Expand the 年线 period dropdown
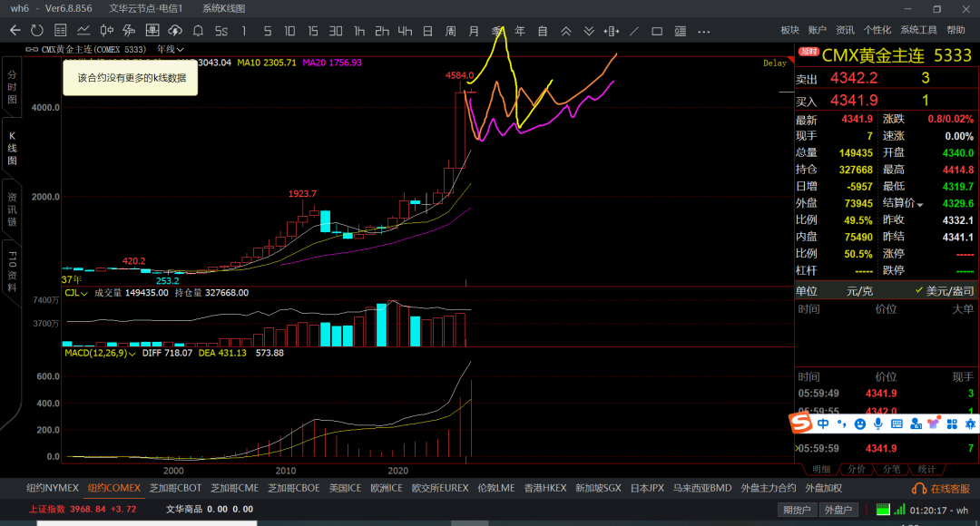Screen dimensions: 980x526 coord(170,49)
